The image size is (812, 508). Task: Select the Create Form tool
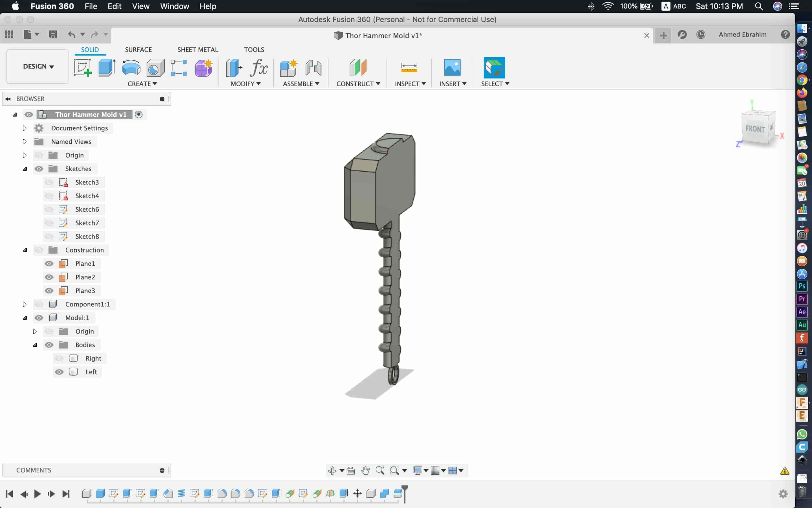[x=203, y=67]
